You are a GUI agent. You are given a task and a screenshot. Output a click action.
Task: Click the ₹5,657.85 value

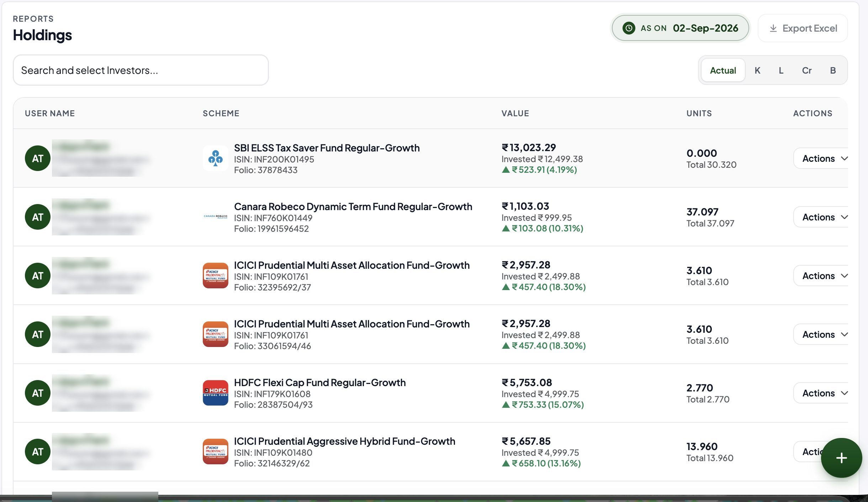pos(526,441)
